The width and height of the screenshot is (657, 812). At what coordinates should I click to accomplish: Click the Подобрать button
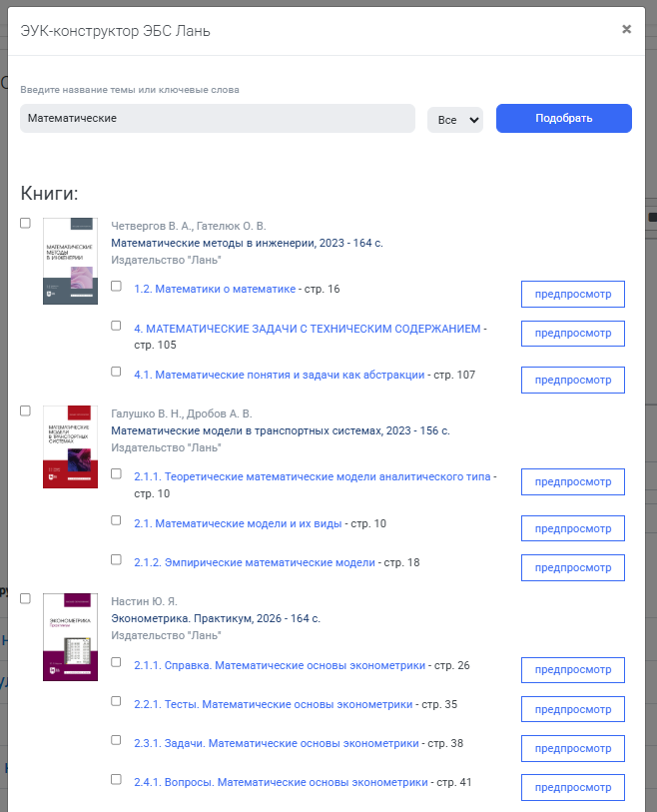point(564,118)
